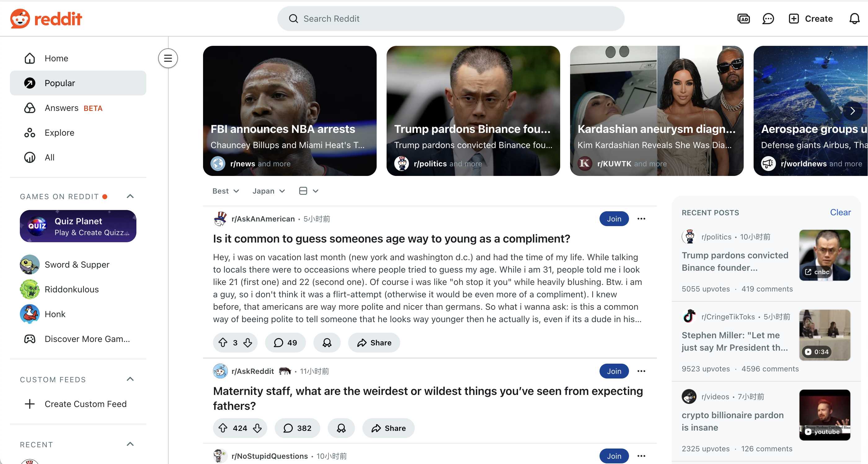Collapse the Games on Reddit section
Screen dimensions: 868x464
point(130,196)
